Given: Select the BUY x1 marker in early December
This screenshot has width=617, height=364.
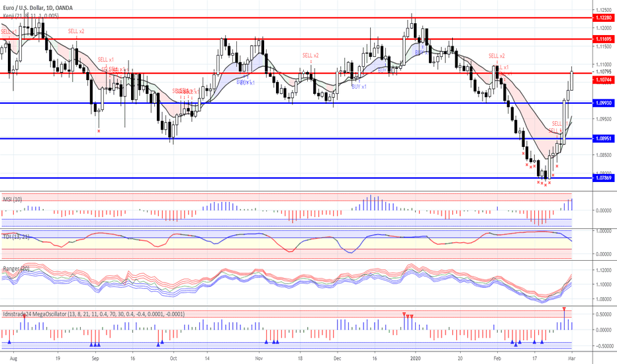Looking at the screenshot, I should (x=359, y=86).
